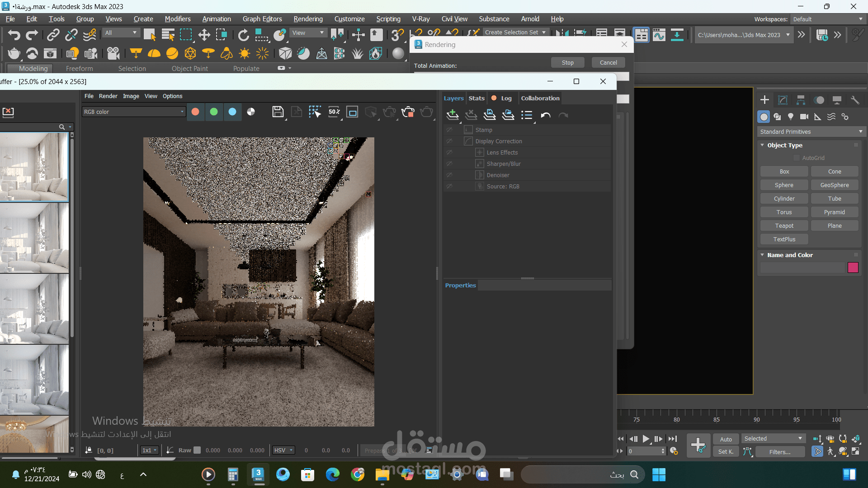
Task: Pick the pink object color swatch
Action: pos(853,267)
